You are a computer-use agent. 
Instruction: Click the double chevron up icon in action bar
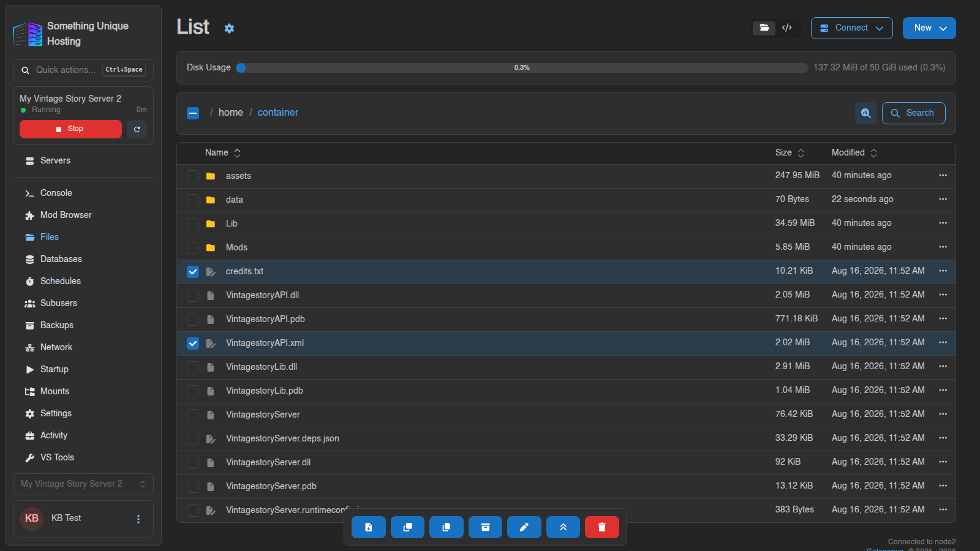[563, 527]
